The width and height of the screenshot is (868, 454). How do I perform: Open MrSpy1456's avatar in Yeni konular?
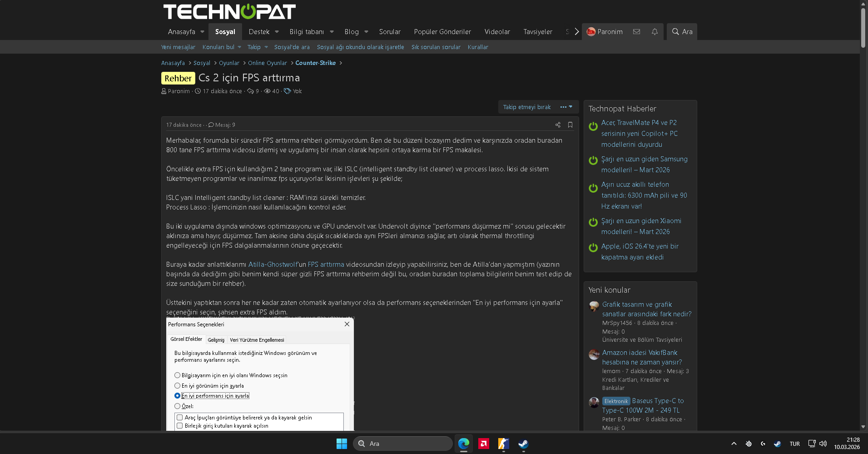pyautogui.click(x=594, y=306)
